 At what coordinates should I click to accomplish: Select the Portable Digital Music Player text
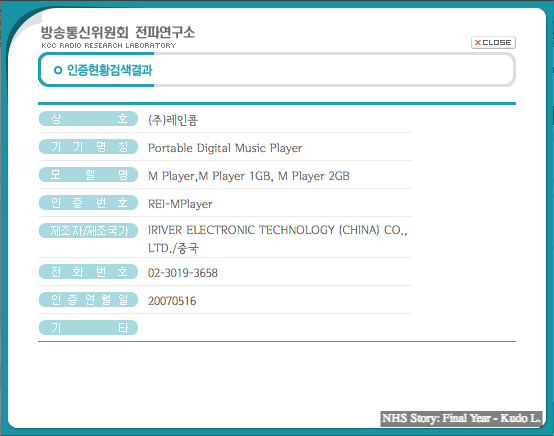(x=225, y=148)
